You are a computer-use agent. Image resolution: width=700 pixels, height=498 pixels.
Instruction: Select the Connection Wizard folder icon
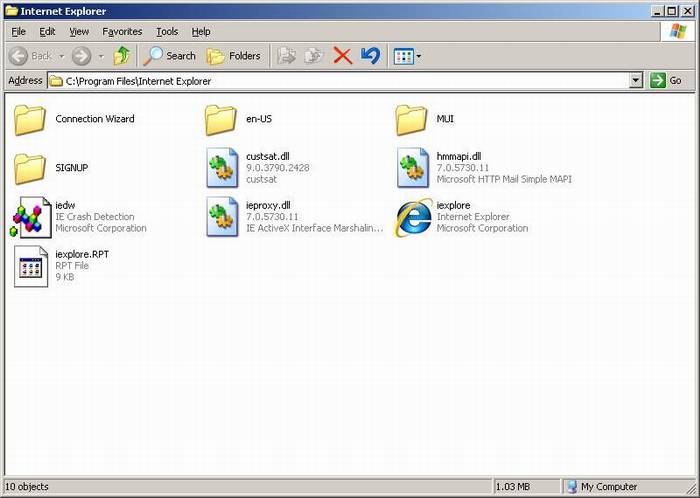coord(29,120)
